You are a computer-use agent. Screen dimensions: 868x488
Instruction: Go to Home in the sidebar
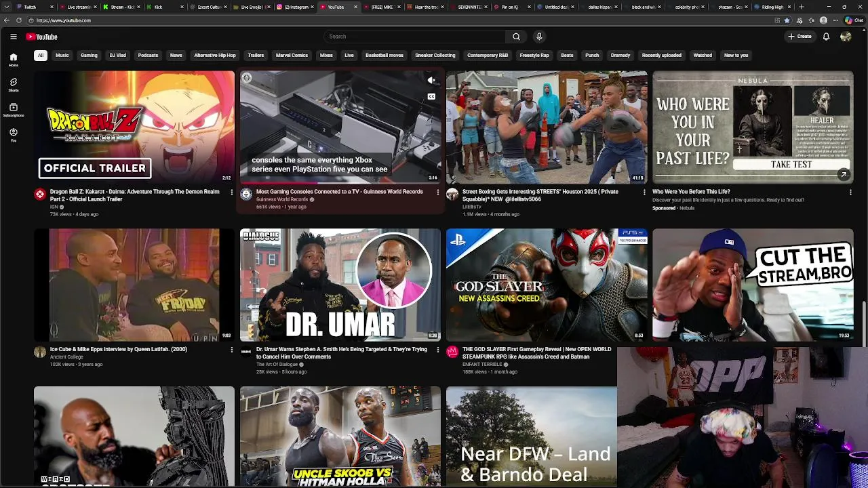pyautogui.click(x=13, y=60)
